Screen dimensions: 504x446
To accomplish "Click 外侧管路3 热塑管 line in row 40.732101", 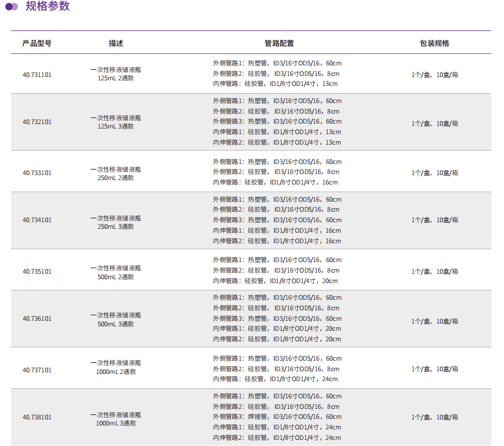I will [x=277, y=121].
